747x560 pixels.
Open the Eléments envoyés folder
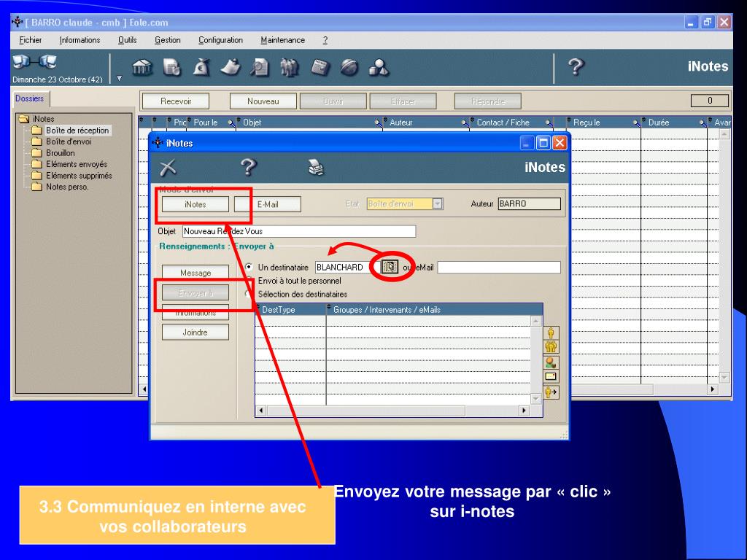click(76, 164)
